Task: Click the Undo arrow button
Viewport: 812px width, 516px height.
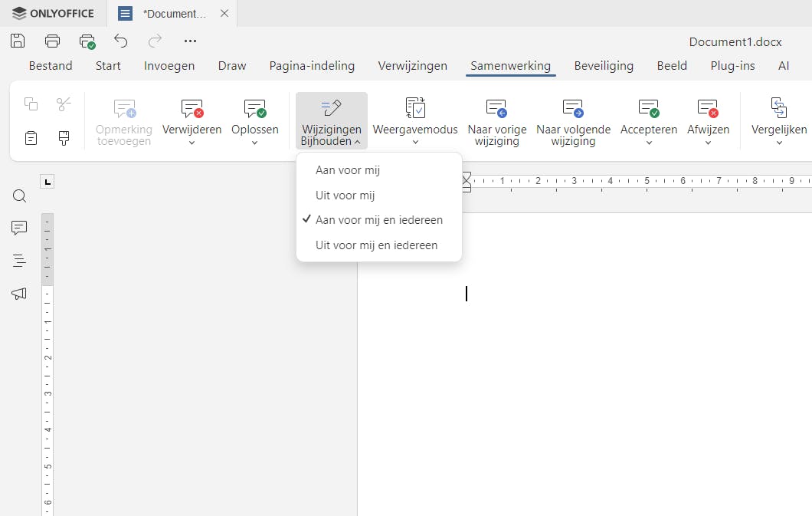Action: 120,41
